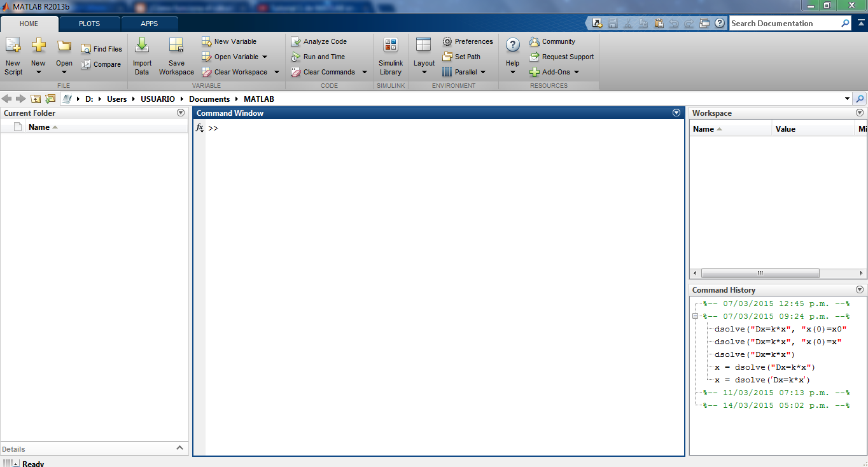The height and width of the screenshot is (467, 868).
Task: Switch to the APPS tab
Action: (x=150, y=24)
